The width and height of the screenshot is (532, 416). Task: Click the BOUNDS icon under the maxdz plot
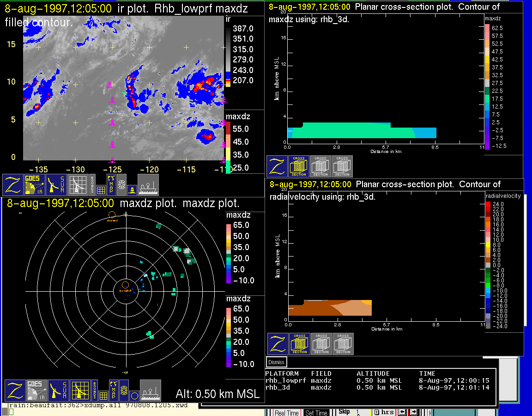point(95,390)
